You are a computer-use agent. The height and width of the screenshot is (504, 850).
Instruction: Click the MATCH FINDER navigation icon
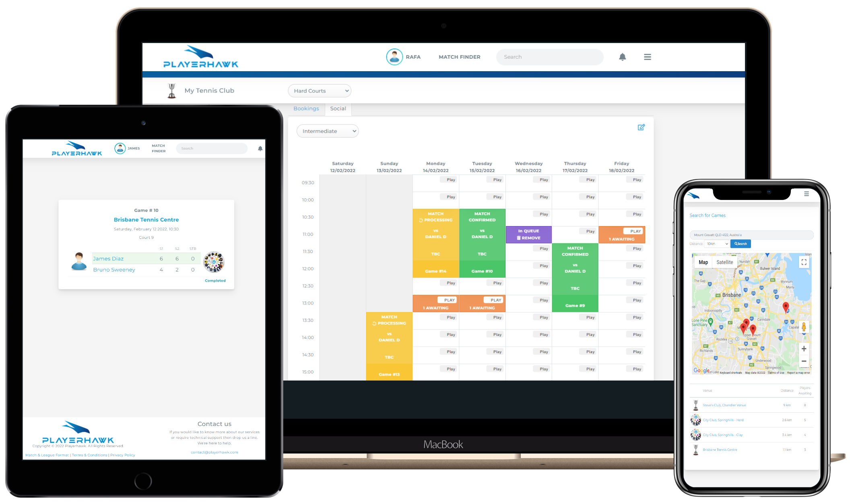pyautogui.click(x=459, y=56)
